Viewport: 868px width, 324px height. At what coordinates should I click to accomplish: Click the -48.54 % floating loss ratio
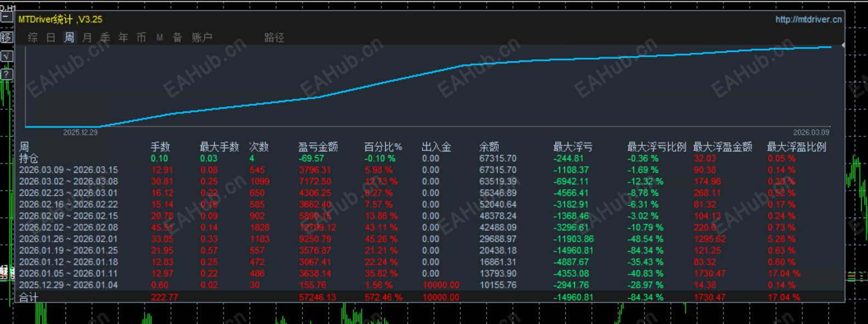click(646, 239)
